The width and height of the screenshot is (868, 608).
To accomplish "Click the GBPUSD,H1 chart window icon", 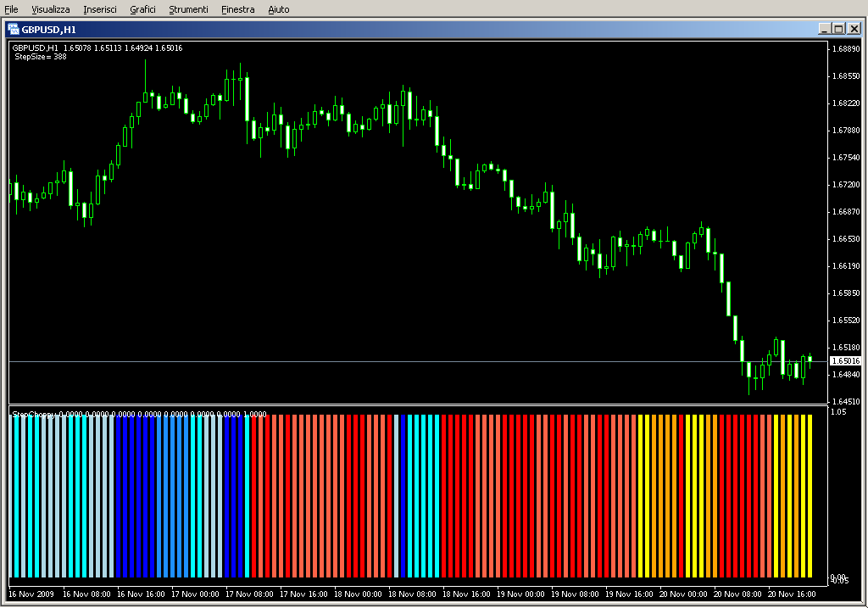I will click(x=14, y=30).
